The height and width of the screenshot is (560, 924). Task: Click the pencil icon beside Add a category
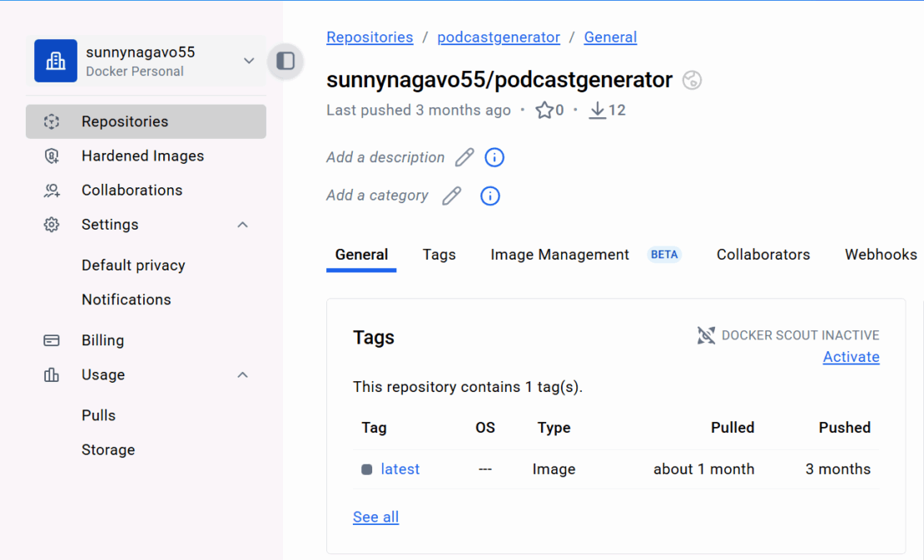click(x=451, y=196)
